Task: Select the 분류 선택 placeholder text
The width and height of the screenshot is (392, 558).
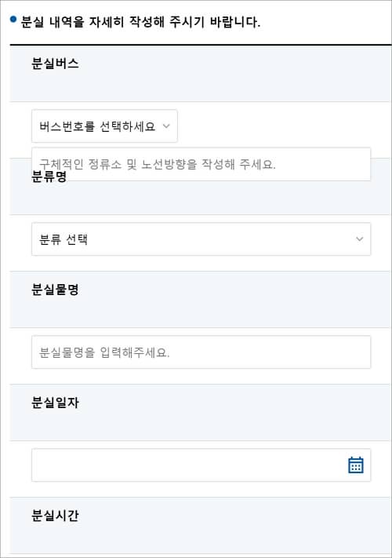Action: coord(64,239)
